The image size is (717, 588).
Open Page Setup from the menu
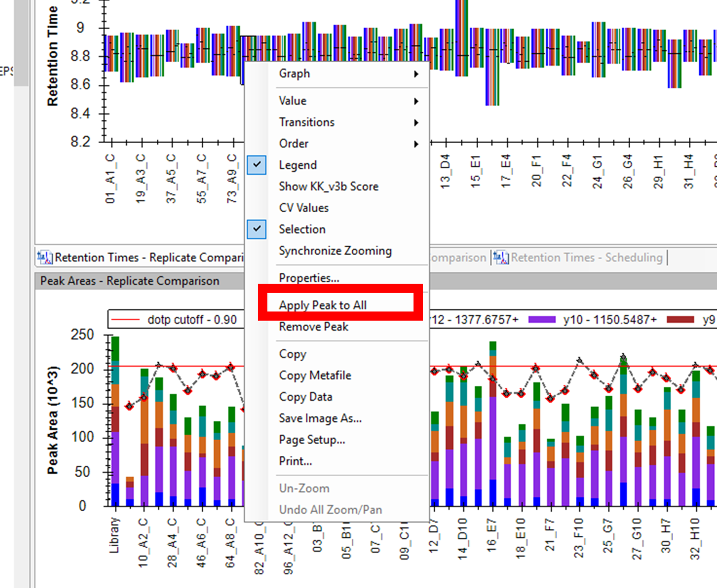point(311,440)
